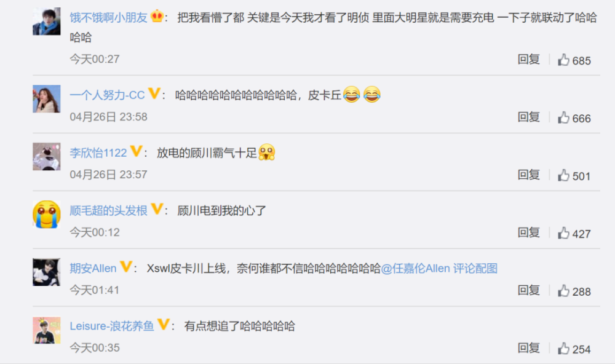615x364 pixels.
Task: Click the crown badge beside 饿不饿啊小朋友
Action: pyautogui.click(x=157, y=16)
